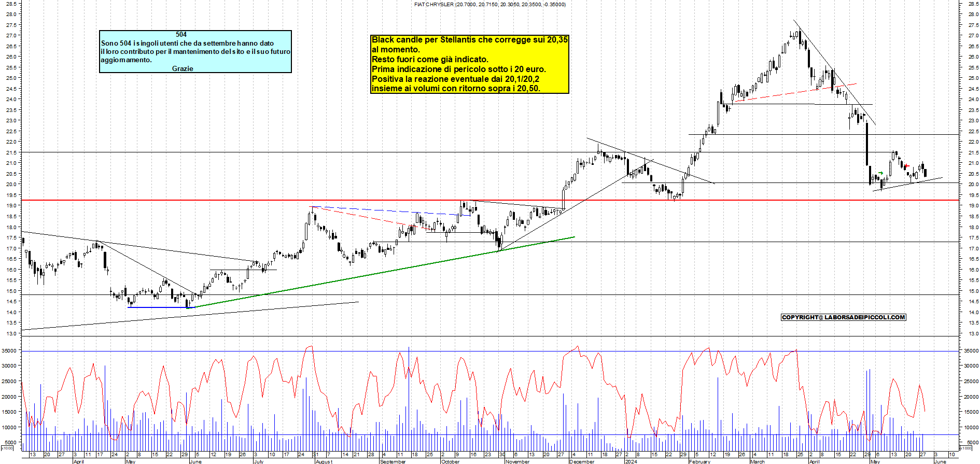Screen dimensions: 980x464
Task: Click line 'Prima indicazione di pericolo sotto'
Action: (459, 69)
